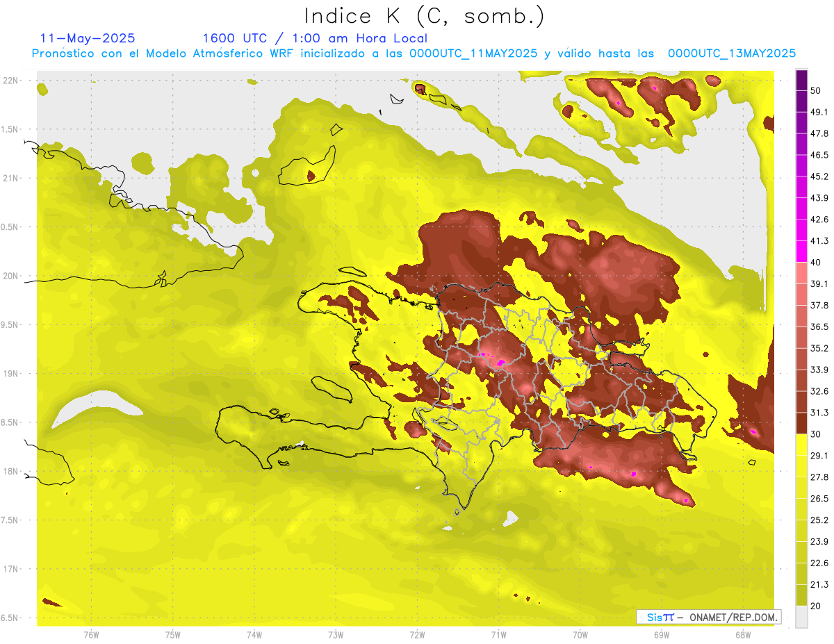Click the legend value '20'
834x644 pixels.
click(816, 606)
